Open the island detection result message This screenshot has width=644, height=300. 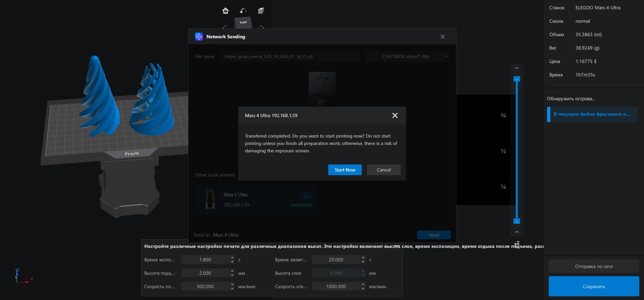(x=592, y=114)
